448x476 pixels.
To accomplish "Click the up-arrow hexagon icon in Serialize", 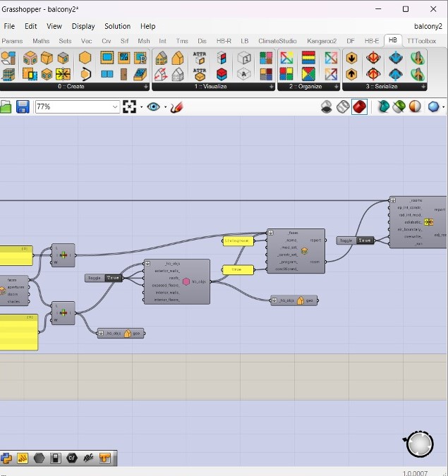I will [x=351, y=74].
